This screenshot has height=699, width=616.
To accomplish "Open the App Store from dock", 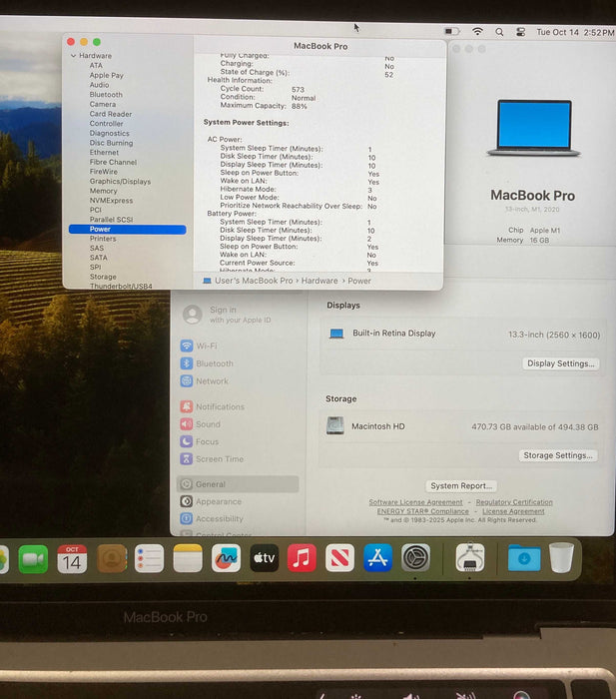I will click(378, 557).
